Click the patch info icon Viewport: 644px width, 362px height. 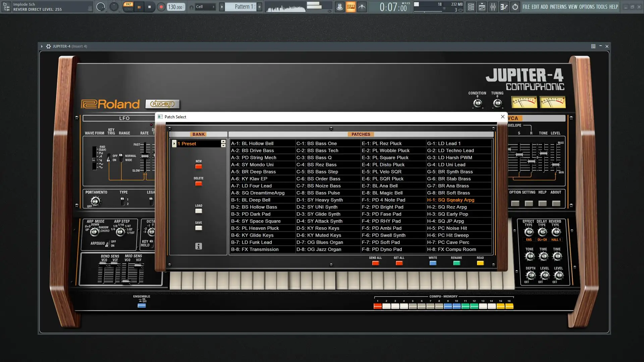[x=199, y=246]
